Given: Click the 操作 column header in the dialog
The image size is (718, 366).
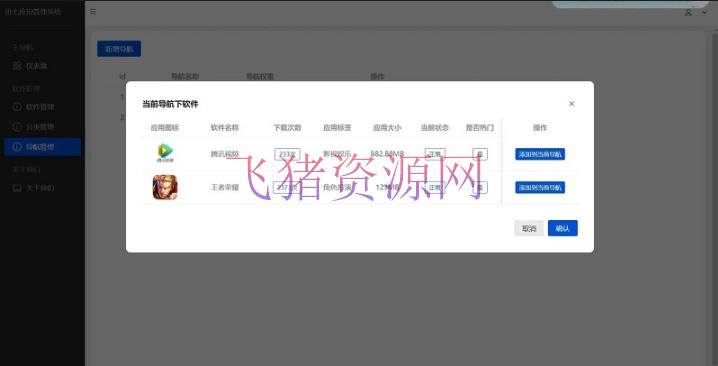Looking at the screenshot, I should 540,128.
